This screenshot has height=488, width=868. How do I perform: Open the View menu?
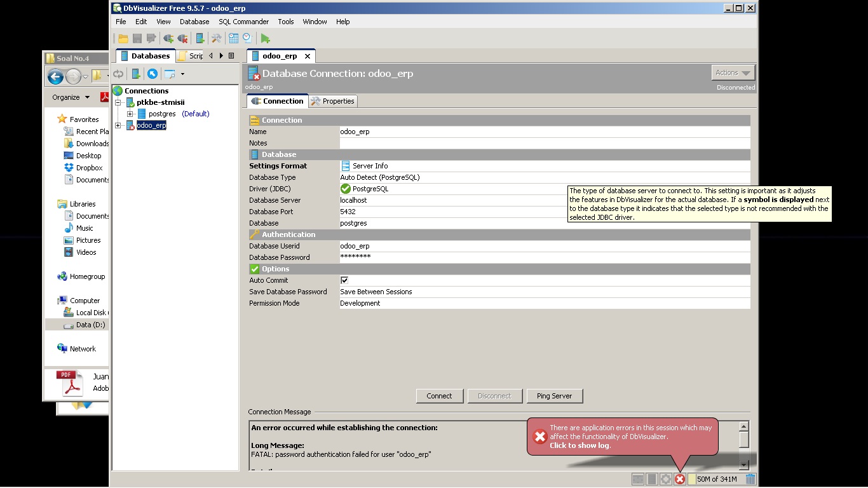[x=163, y=22]
